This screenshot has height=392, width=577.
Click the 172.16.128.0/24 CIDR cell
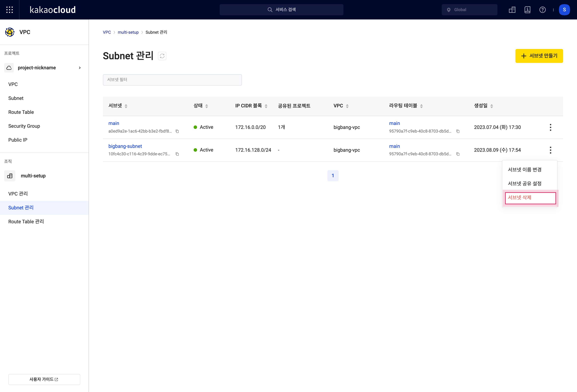pos(253,150)
